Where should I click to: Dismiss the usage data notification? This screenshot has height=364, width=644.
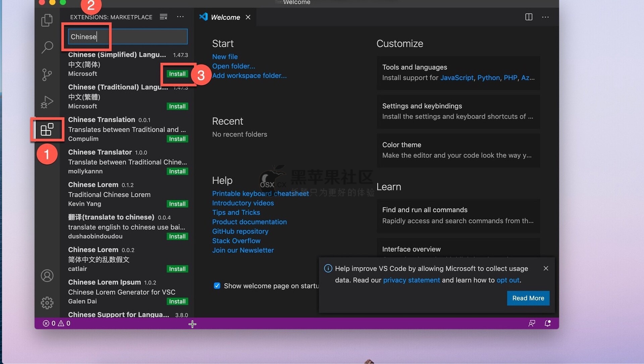[x=546, y=268]
